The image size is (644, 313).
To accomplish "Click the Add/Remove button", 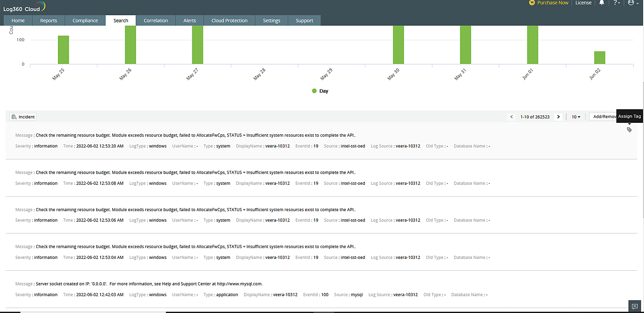I will (603, 117).
